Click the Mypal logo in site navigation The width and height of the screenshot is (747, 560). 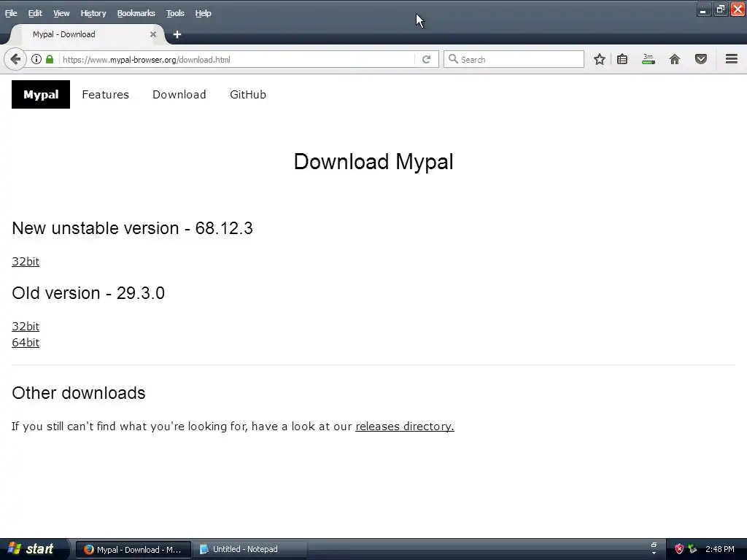[x=41, y=94]
